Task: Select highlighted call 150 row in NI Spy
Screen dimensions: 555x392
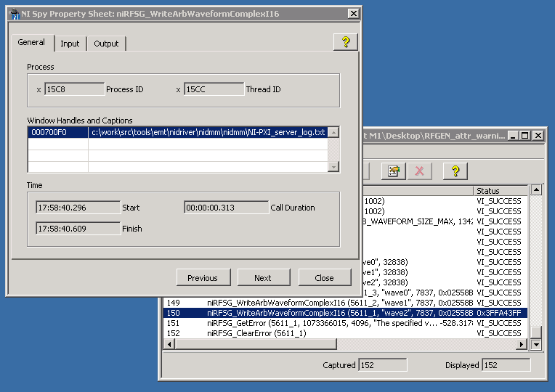Action: 346,313
